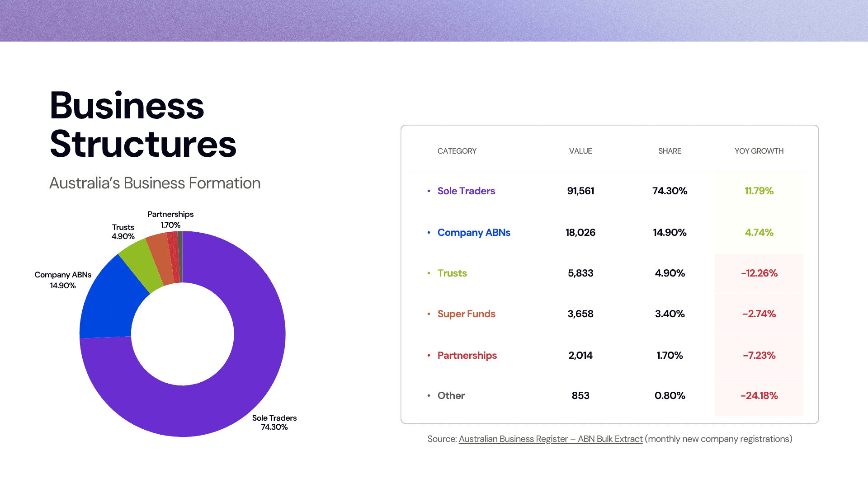The image size is (868, 488).
Task: Open the Australian Business Register source link
Action: pyautogui.click(x=550, y=439)
